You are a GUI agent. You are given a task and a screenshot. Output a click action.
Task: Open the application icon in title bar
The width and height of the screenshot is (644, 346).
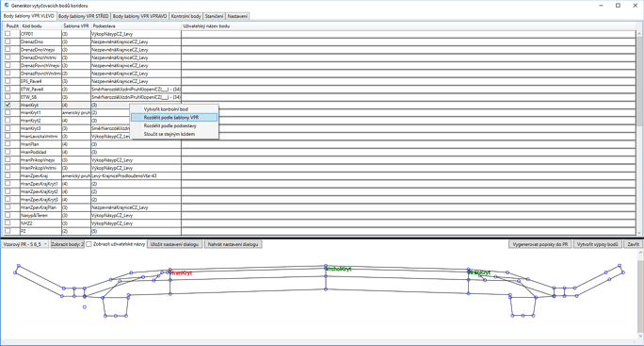tap(7, 6)
